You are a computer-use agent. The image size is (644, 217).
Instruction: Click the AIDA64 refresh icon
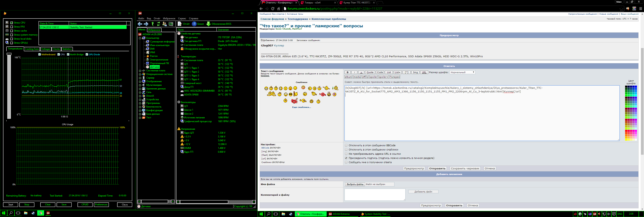coord(159,24)
